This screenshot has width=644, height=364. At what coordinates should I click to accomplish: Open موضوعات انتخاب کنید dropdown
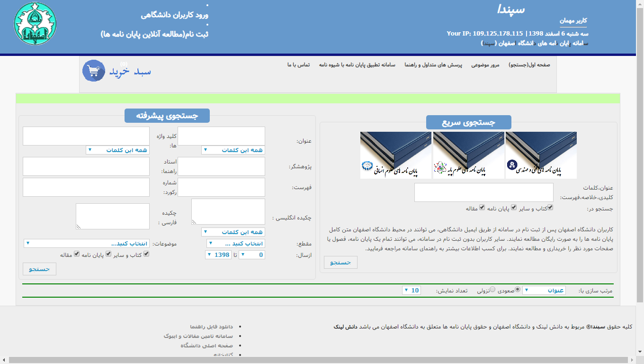point(87,243)
